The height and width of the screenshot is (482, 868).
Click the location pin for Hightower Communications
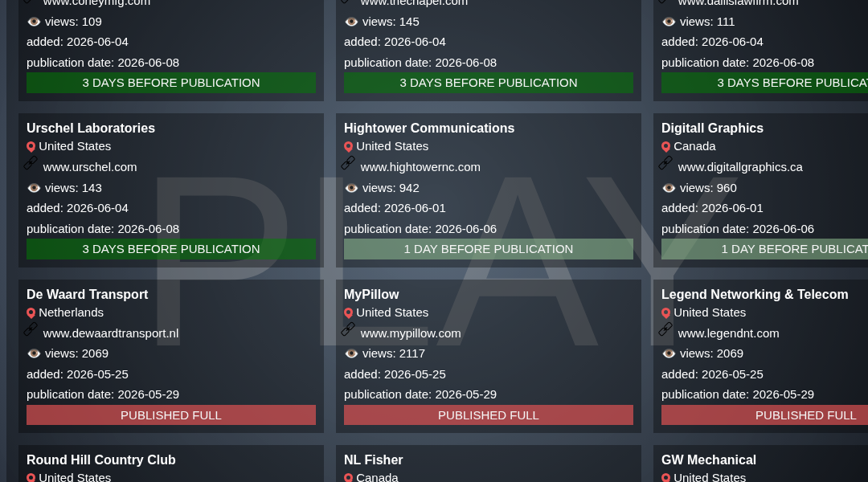[x=348, y=147]
